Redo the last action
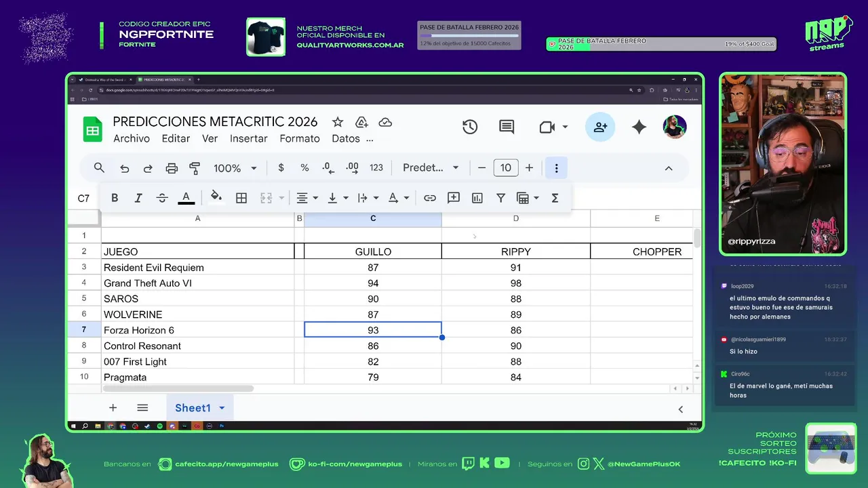The width and height of the screenshot is (868, 488). 148,168
